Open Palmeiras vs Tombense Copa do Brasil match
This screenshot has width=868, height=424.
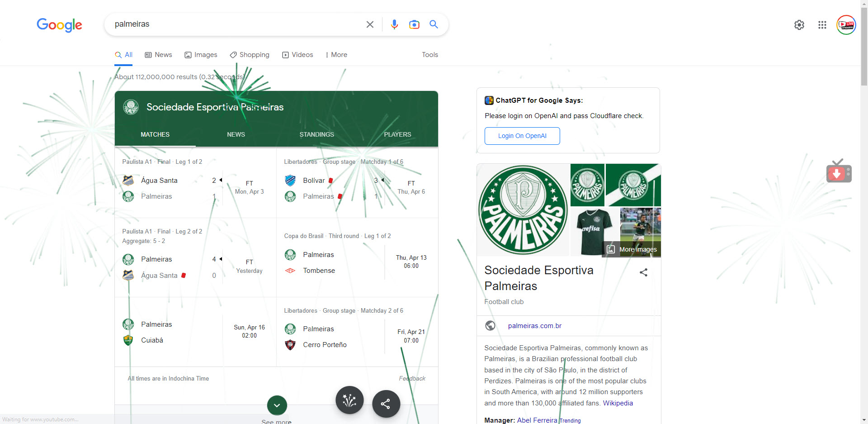tap(357, 257)
